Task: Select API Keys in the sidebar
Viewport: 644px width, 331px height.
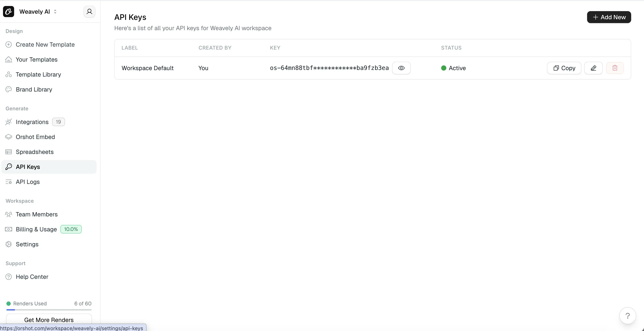Action: point(28,167)
